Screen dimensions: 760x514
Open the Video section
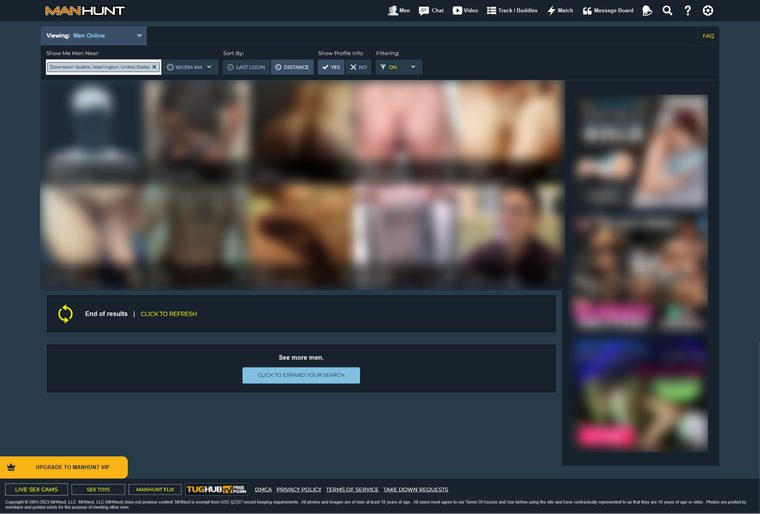point(465,10)
